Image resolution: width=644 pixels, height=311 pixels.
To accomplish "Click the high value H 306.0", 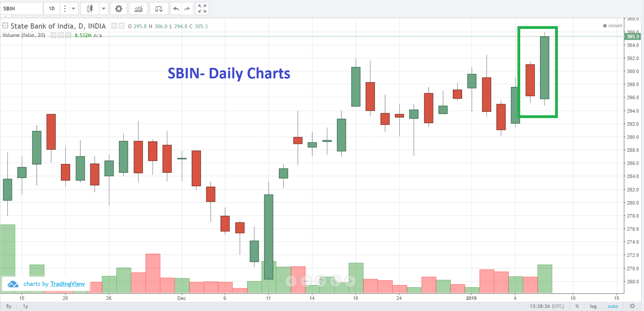I will coord(158,26).
